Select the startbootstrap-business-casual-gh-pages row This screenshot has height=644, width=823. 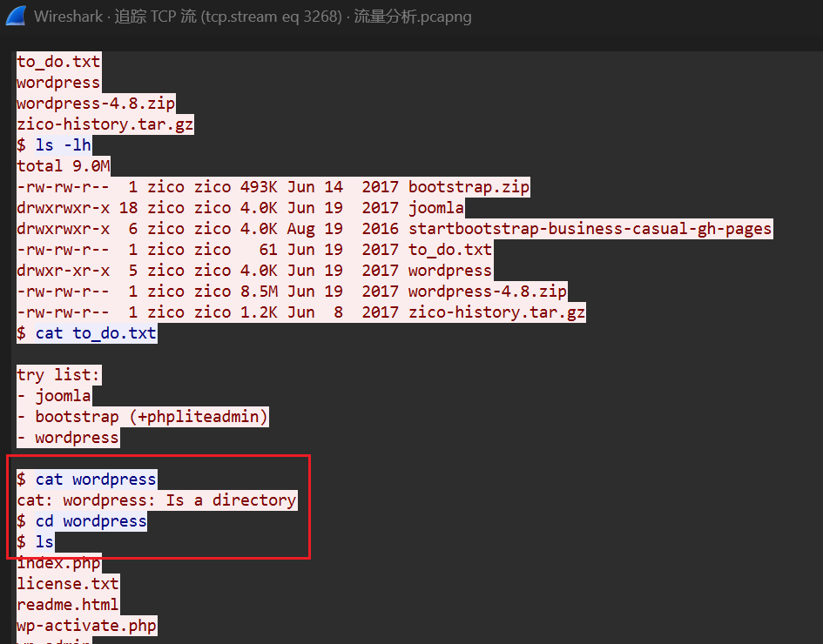394,229
